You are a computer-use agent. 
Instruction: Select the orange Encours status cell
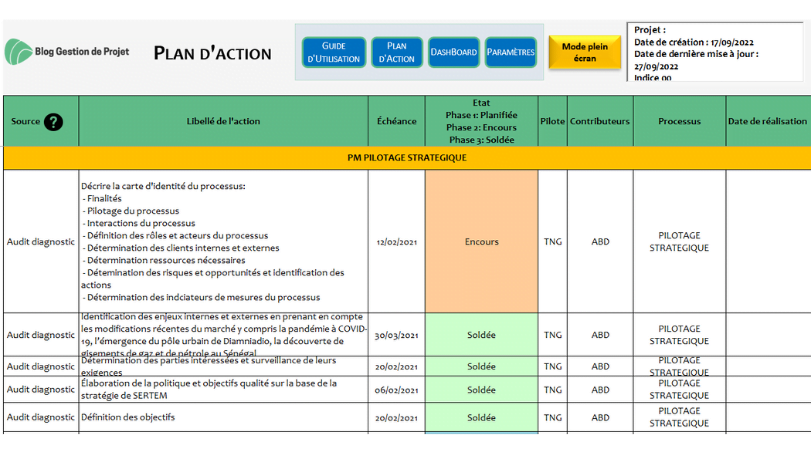tap(482, 241)
